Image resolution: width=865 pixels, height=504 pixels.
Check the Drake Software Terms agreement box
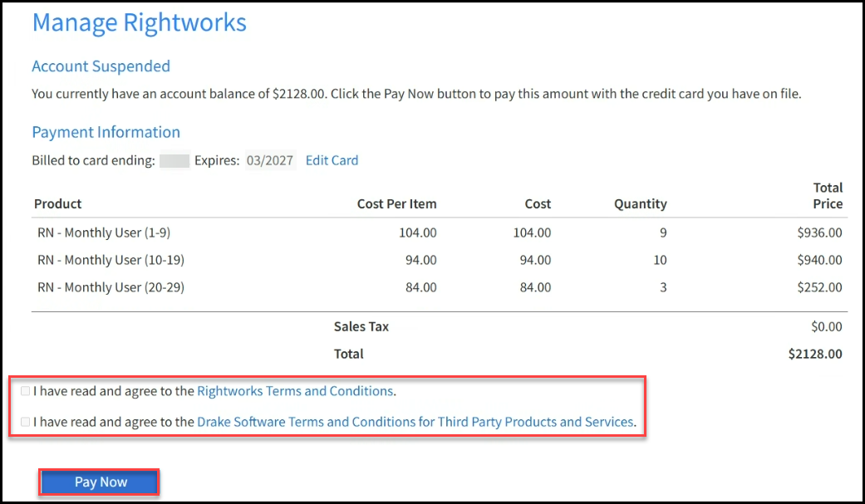(25, 422)
